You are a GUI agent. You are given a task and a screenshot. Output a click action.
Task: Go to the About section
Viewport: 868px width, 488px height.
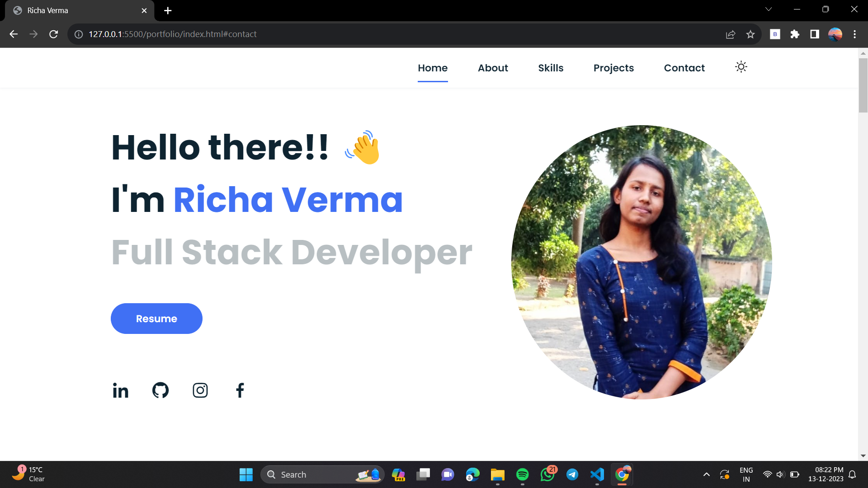pyautogui.click(x=493, y=68)
